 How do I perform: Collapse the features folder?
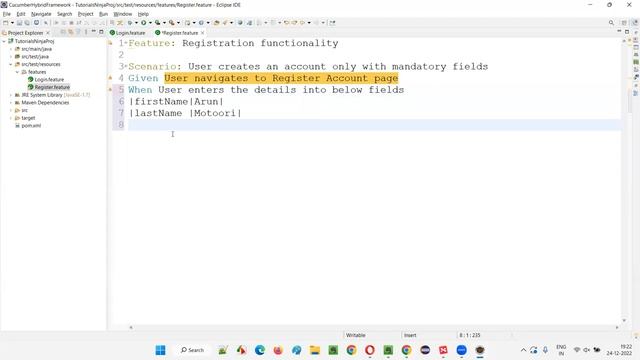18,72
